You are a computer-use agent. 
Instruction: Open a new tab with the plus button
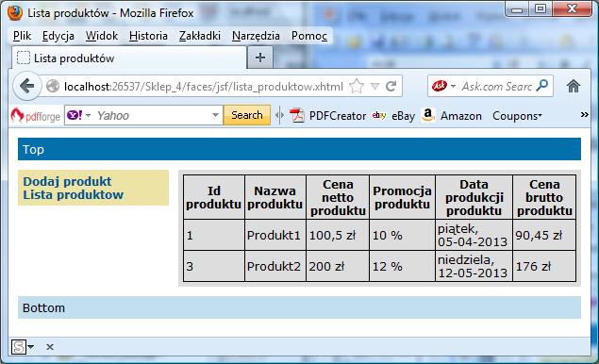pyautogui.click(x=260, y=58)
